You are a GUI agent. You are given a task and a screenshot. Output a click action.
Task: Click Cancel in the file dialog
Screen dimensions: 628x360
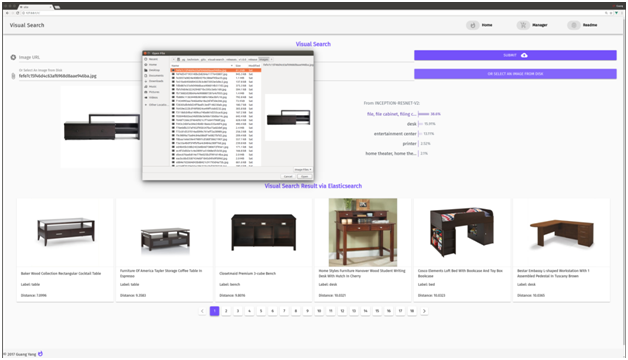pyautogui.click(x=288, y=176)
